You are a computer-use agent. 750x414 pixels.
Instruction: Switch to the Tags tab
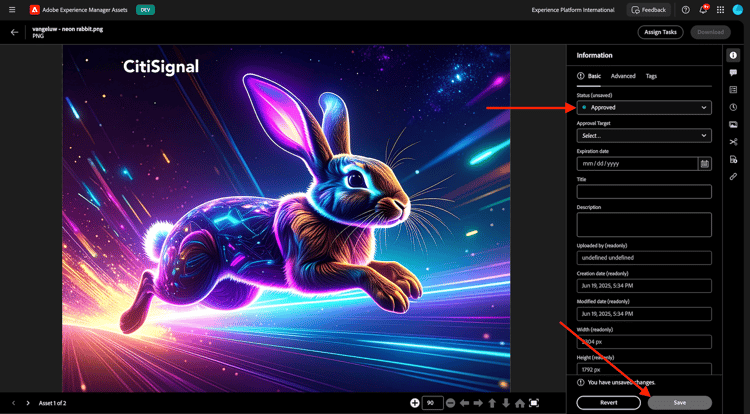coord(651,76)
